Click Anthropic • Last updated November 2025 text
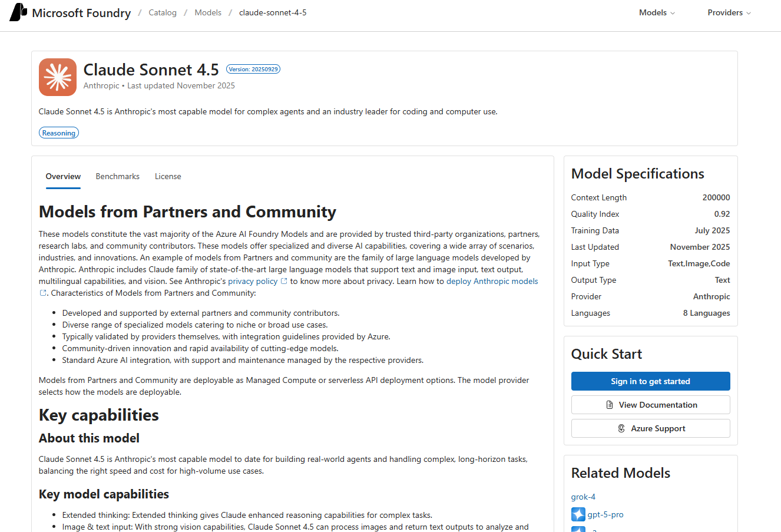The height and width of the screenshot is (532, 781). pyautogui.click(x=159, y=85)
